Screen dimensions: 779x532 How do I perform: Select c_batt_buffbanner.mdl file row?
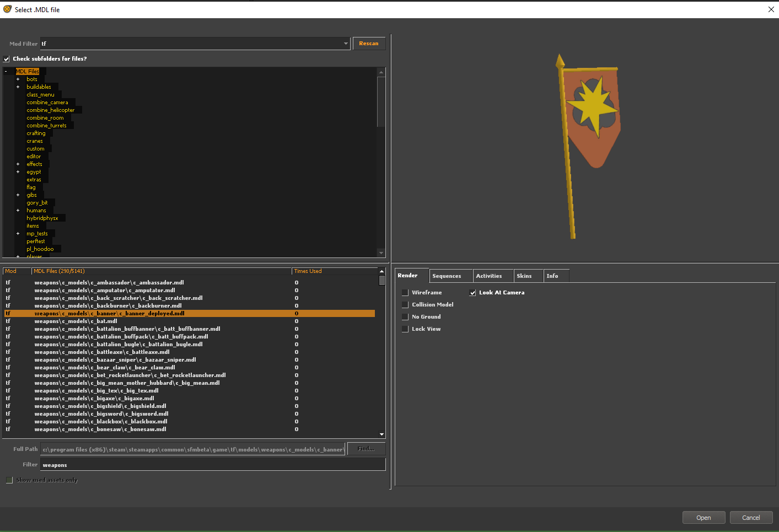190,329
